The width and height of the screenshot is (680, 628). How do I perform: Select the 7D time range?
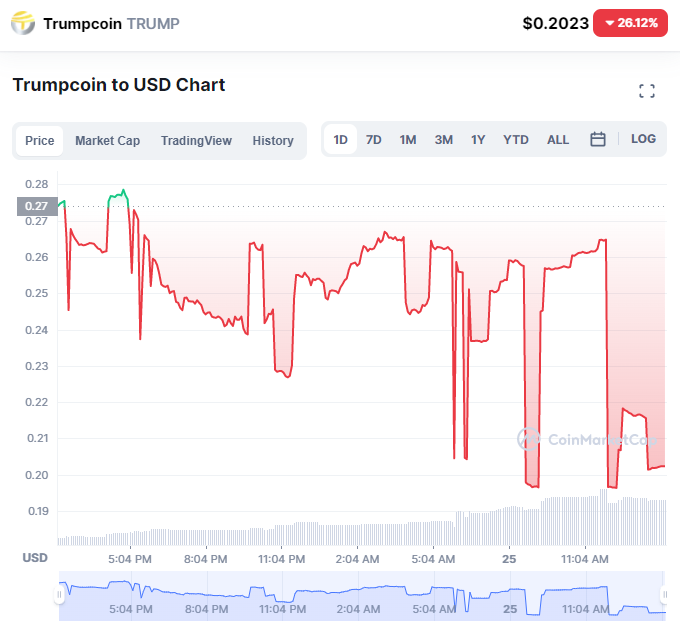coord(373,140)
